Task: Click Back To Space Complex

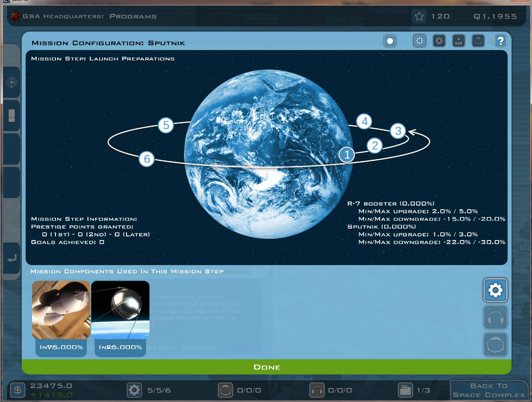Action: [489, 390]
